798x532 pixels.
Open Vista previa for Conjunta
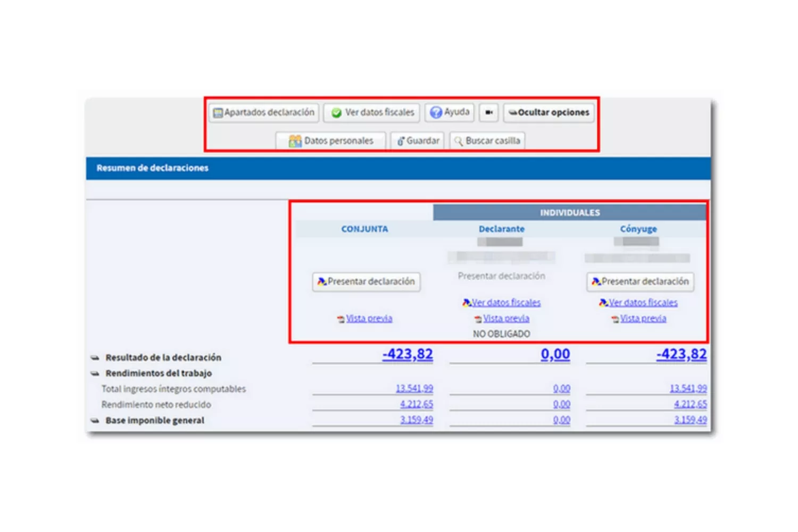click(x=369, y=319)
